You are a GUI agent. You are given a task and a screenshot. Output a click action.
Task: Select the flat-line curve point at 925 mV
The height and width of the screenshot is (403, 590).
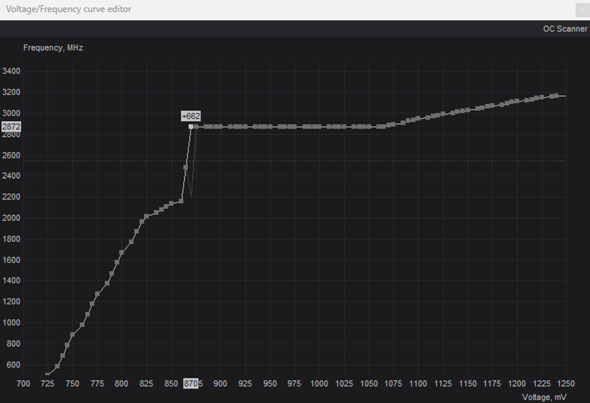pyautogui.click(x=245, y=127)
